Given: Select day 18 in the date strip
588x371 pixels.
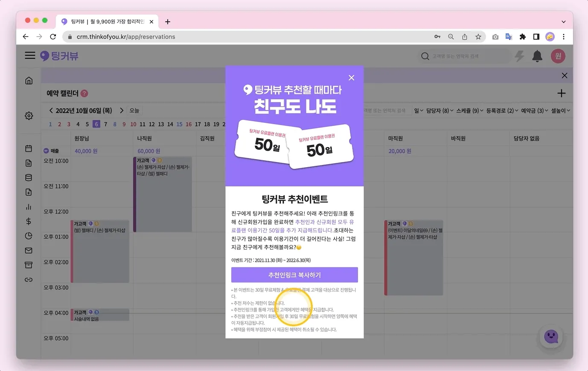Looking at the screenshot, I should tap(207, 124).
